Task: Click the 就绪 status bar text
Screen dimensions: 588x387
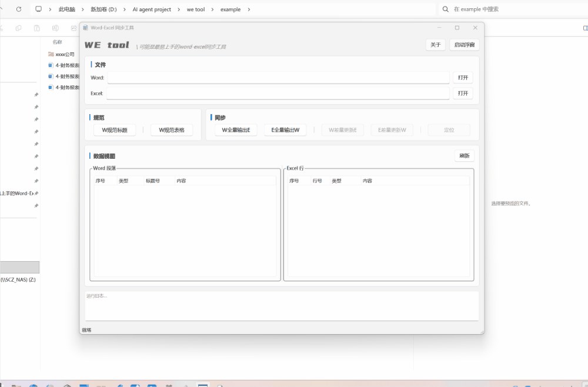Action: [x=86, y=330]
